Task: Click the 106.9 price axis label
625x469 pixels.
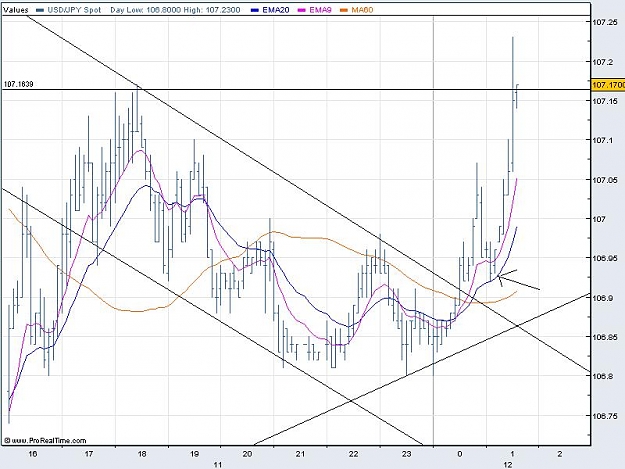Action: pos(603,298)
